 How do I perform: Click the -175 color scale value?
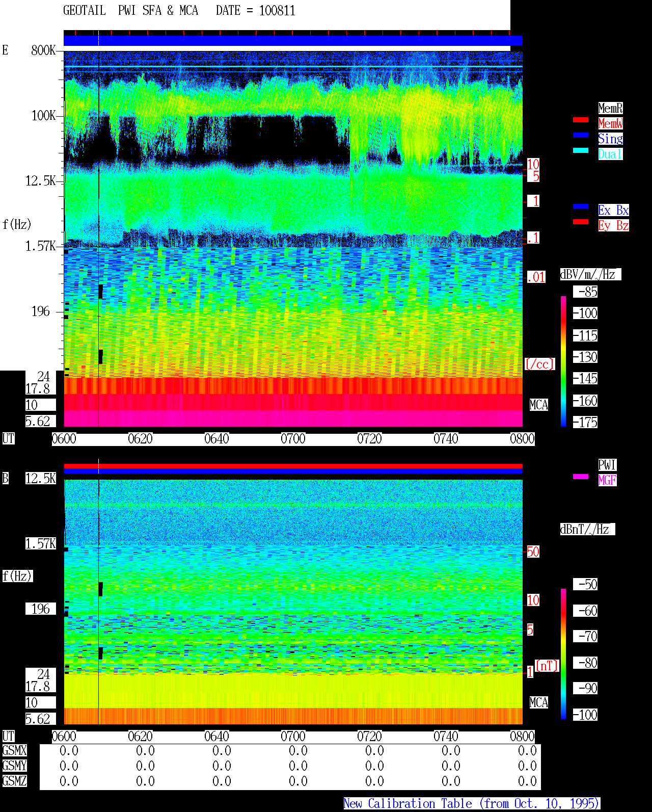(586, 422)
